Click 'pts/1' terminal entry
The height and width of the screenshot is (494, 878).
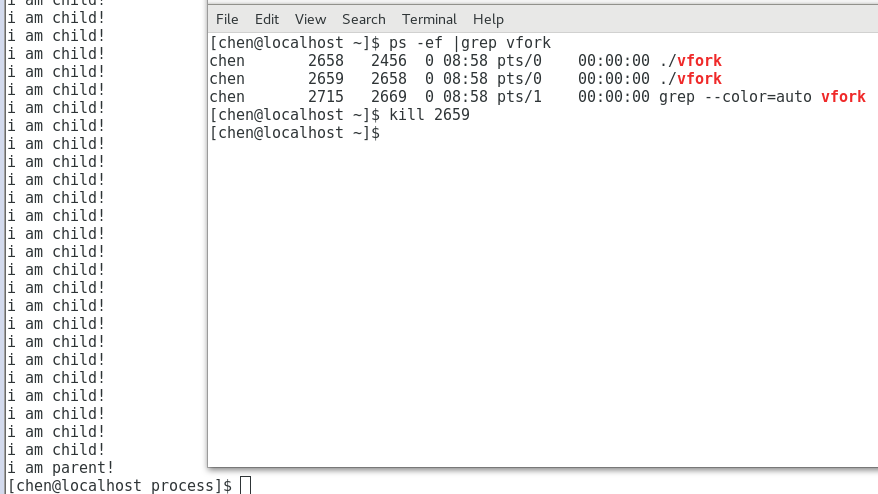pyautogui.click(x=519, y=97)
